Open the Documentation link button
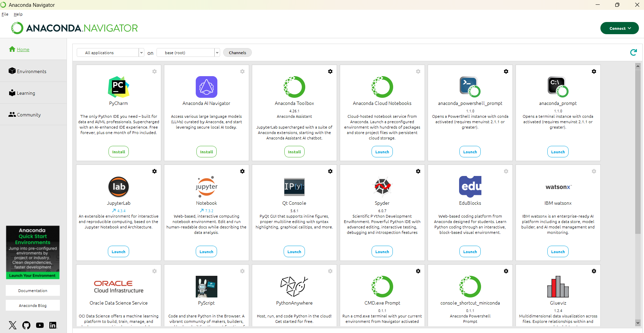Screen dimensions: 644x333 [x=33, y=290]
